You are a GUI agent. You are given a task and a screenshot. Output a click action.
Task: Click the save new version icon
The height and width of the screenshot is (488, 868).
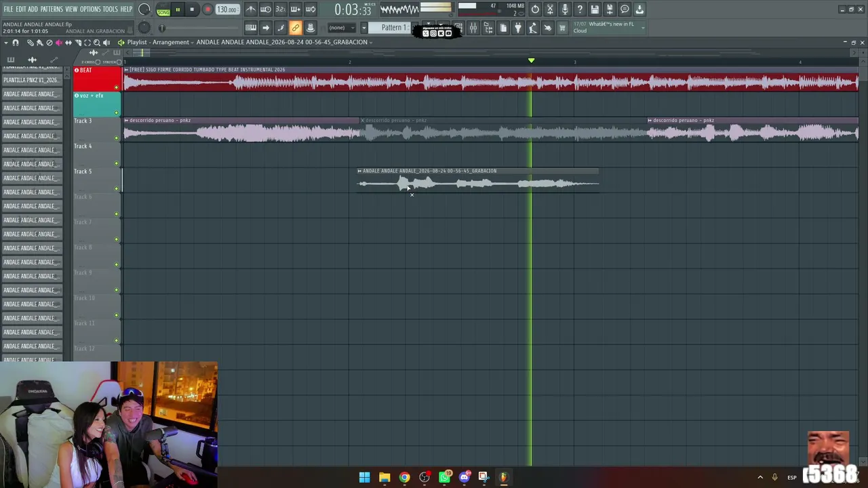click(x=610, y=9)
